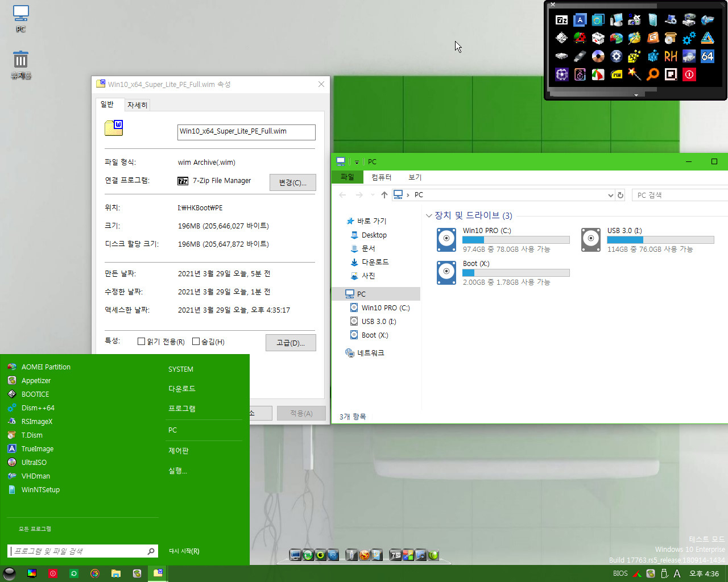Click the 7ZIP icon in bottom dock
This screenshot has width=728, height=582.
(x=395, y=555)
